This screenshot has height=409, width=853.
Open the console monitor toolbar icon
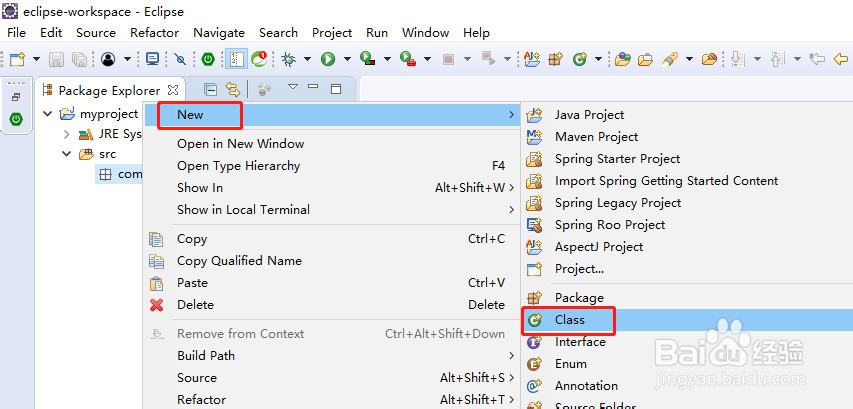(153, 59)
